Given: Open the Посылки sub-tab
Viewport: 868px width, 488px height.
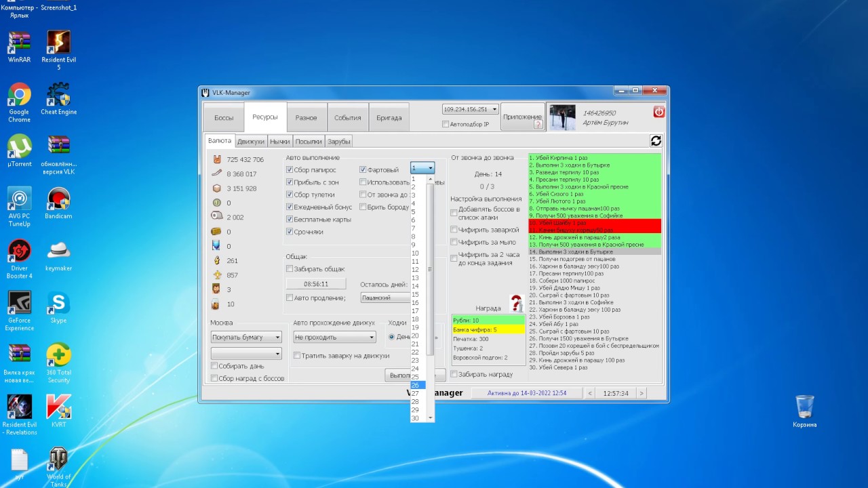Looking at the screenshot, I should click(309, 141).
